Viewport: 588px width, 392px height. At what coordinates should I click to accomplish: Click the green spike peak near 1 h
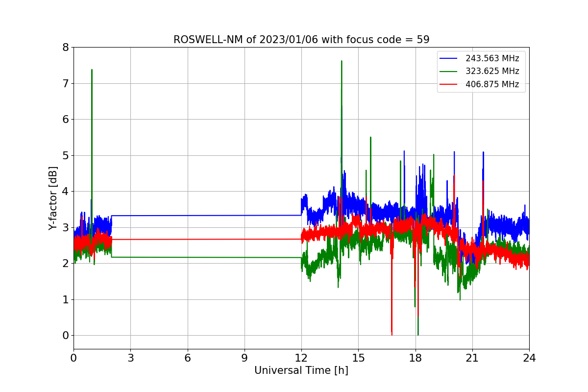click(x=92, y=70)
